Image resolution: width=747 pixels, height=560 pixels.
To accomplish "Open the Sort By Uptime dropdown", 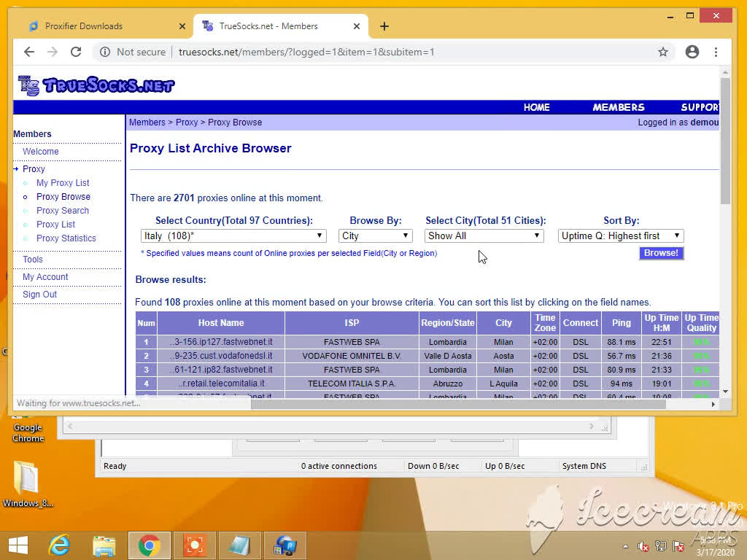I will click(621, 236).
